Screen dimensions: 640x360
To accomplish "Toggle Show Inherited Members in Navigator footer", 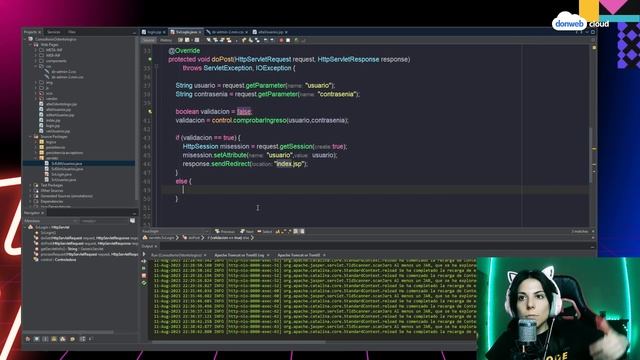I will (28, 339).
